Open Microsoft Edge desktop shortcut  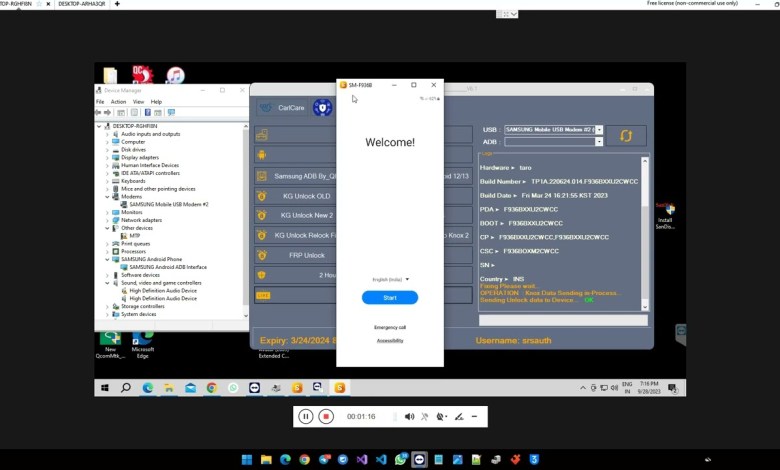coord(143,342)
